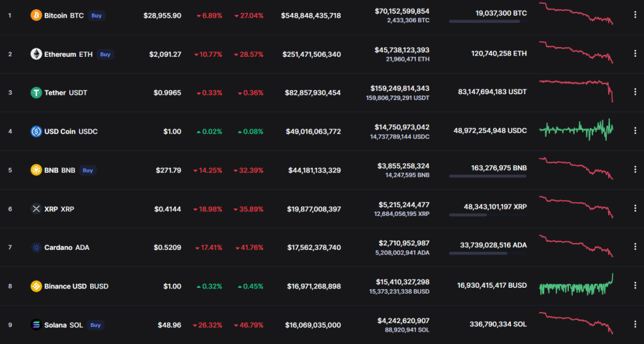Click Bitcoin market cap $548,848,435,718
Viewport: 644px width, 344px height.
(x=311, y=16)
